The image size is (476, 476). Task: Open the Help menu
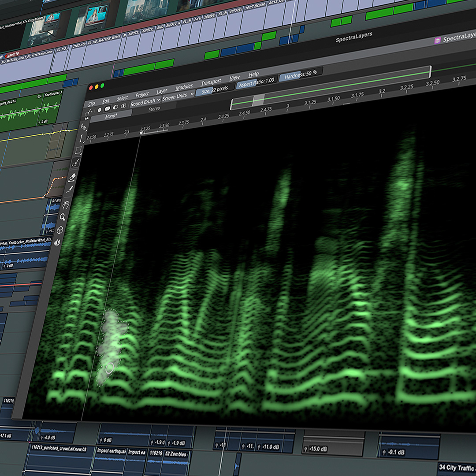[253, 74]
